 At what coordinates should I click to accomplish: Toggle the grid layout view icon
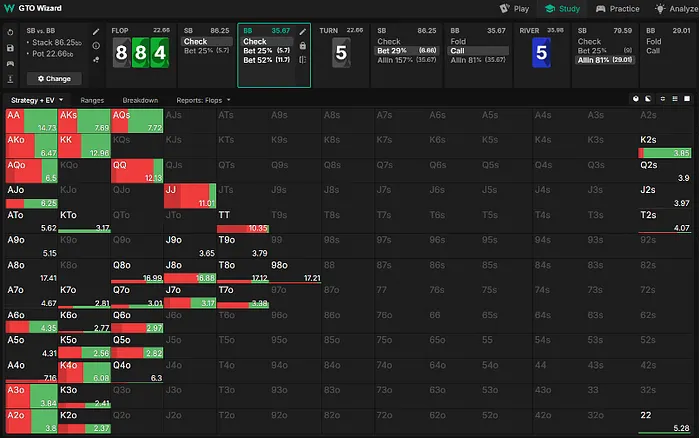[686, 100]
